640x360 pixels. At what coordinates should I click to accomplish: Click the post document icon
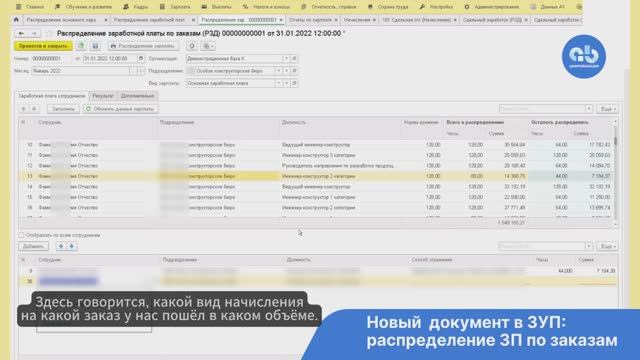click(81, 46)
